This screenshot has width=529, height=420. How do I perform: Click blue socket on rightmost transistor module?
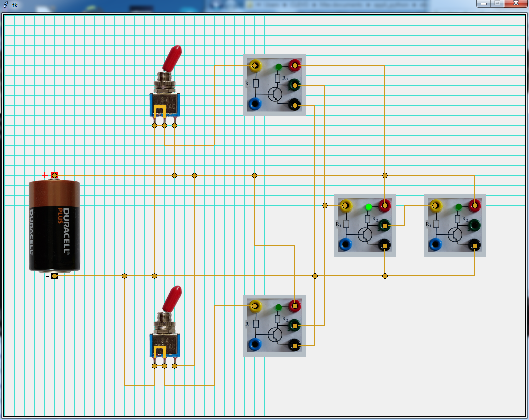pyautogui.click(x=435, y=244)
